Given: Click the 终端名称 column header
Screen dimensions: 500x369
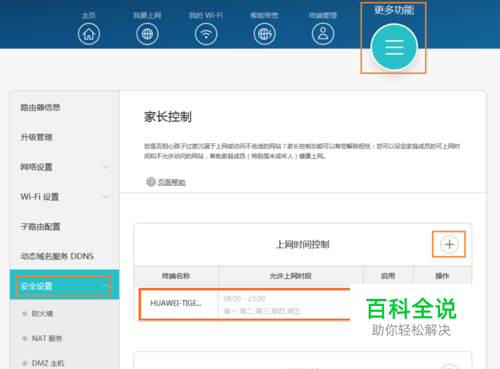Looking at the screenshot, I should (176, 276).
